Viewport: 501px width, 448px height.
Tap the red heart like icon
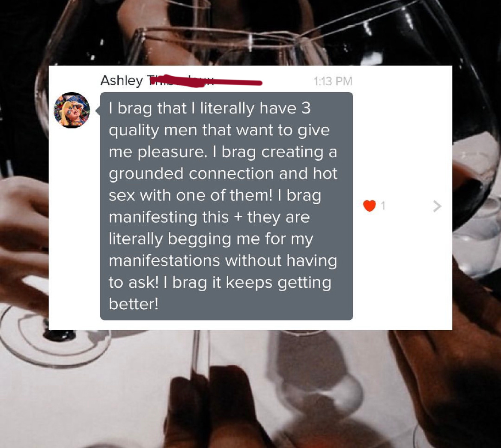[x=370, y=206]
